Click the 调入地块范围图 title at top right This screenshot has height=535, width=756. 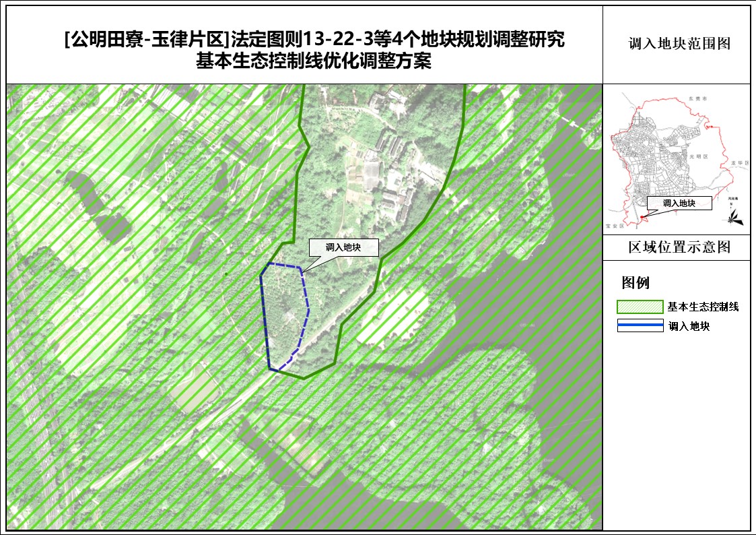(679, 44)
